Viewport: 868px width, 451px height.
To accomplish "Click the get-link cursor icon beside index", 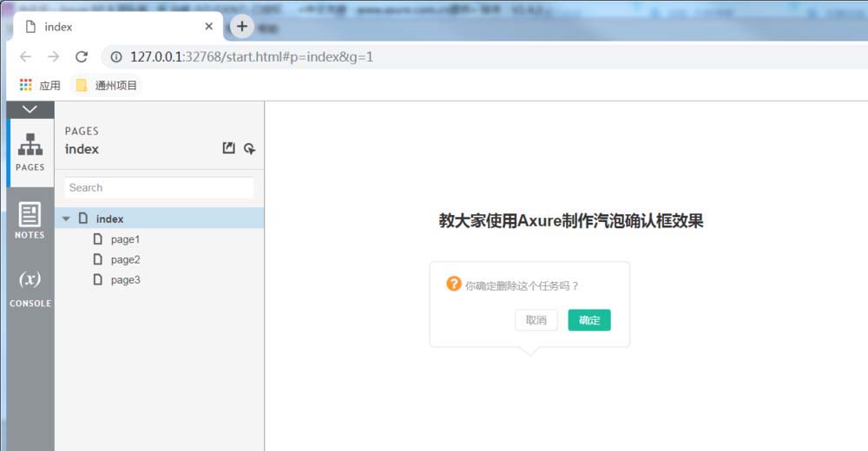I will tap(250, 148).
